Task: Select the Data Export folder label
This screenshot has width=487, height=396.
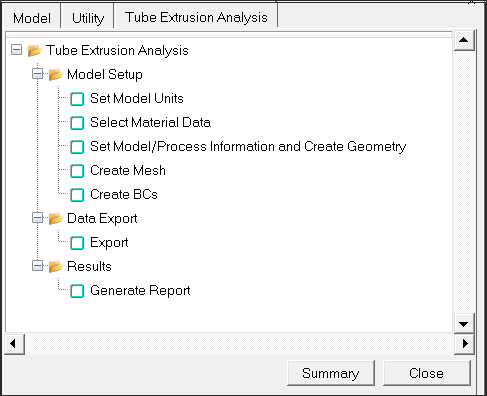Action: [102, 219]
